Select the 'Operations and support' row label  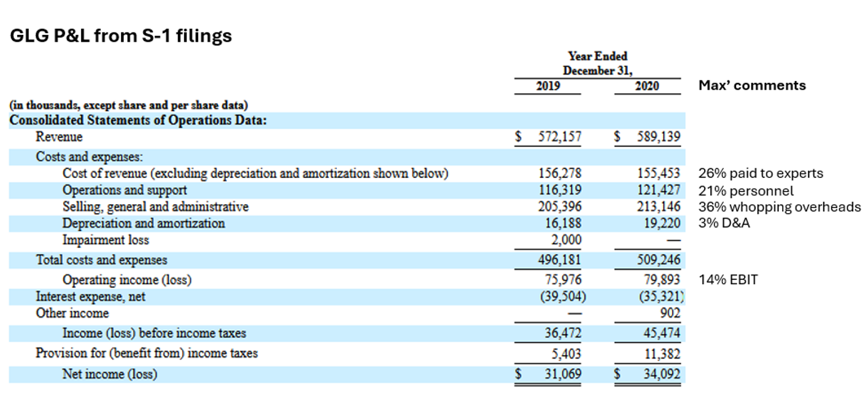point(125,190)
